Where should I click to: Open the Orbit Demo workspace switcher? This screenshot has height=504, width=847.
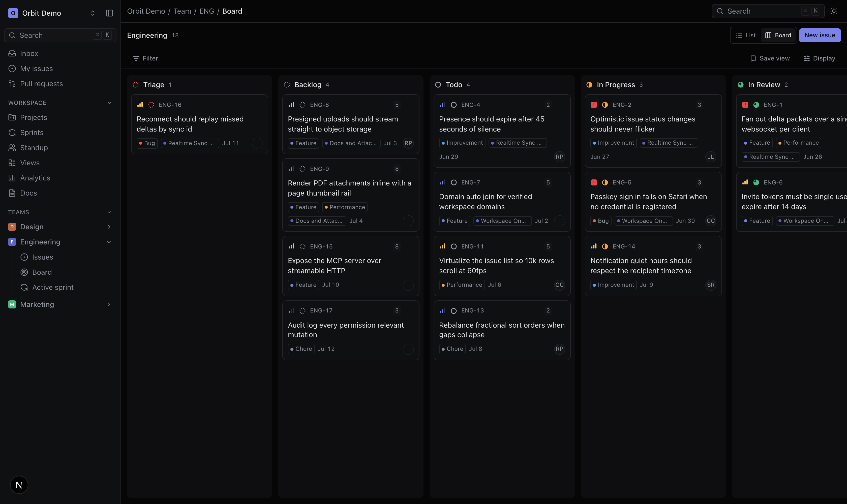pyautogui.click(x=52, y=13)
